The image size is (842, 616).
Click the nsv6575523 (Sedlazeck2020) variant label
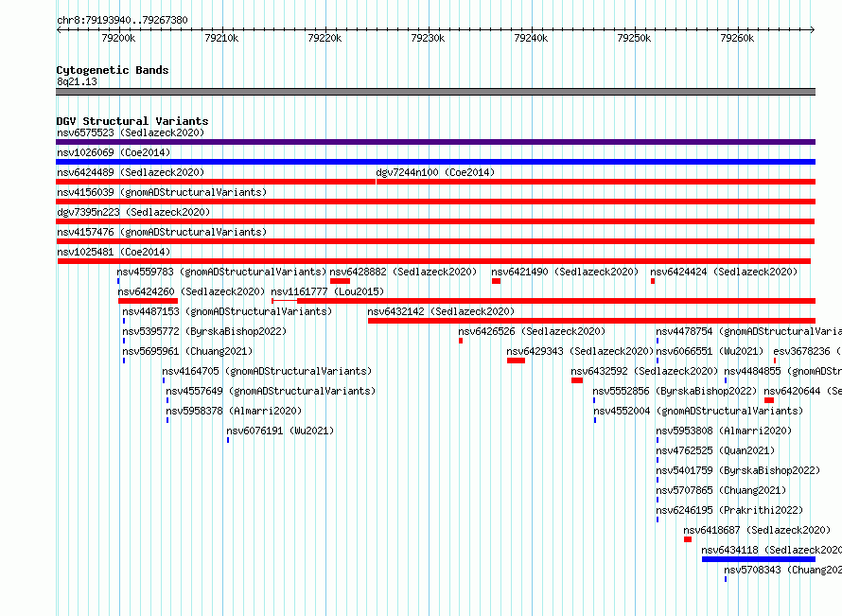click(x=131, y=132)
